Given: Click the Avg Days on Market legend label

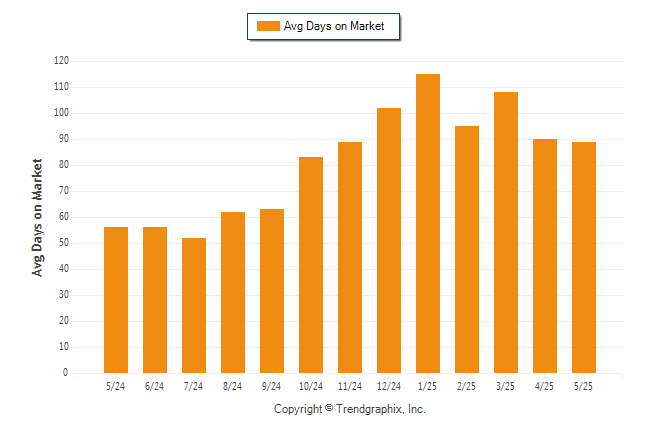Looking at the screenshot, I should pos(334,26).
